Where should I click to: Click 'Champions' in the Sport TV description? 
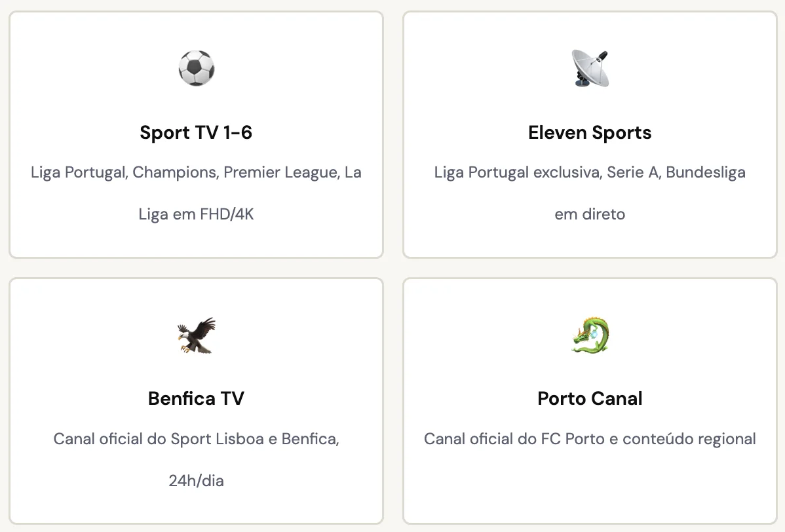point(175,173)
